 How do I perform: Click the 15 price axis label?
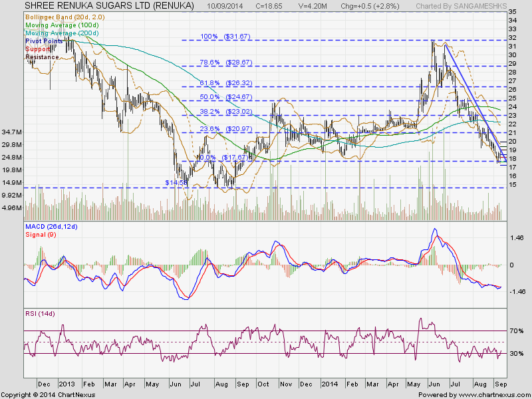[512, 185]
